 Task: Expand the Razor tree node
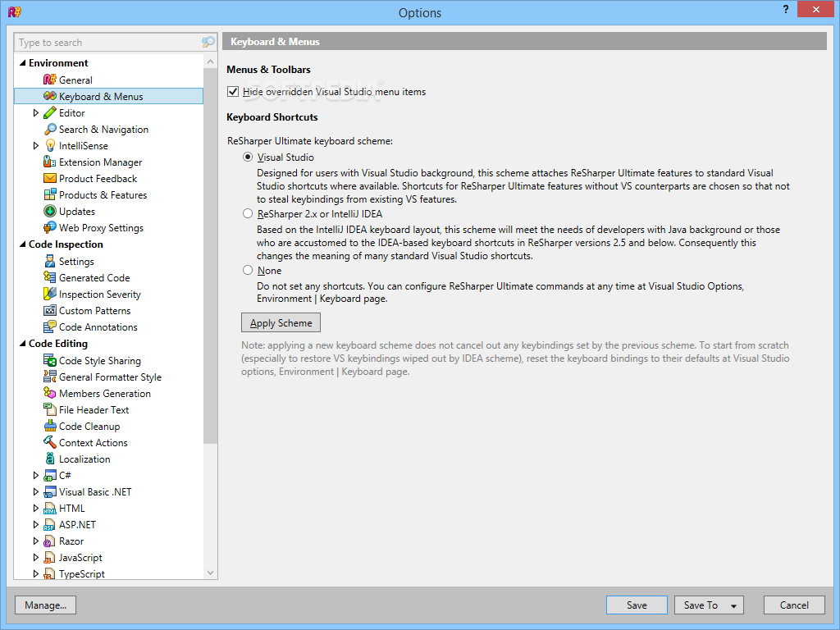click(x=36, y=541)
